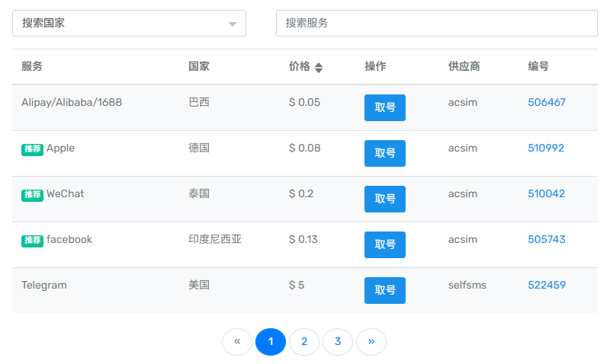The height and width of the screenshot is (364, 613).
Task: Click the green 推荐 badge beside Apple
Action: point(32,149)
